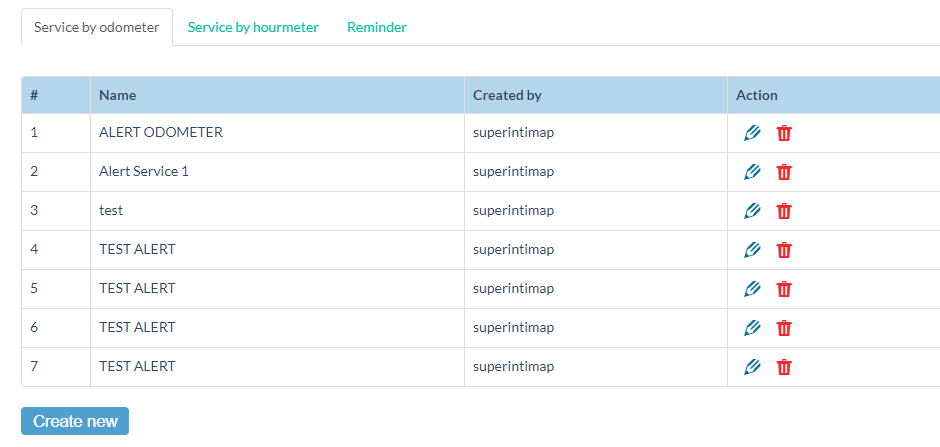Delete TEST ALERT in row 6
Image resolution: width=940 pixels, height=447 pixels.
pos(784,328)
